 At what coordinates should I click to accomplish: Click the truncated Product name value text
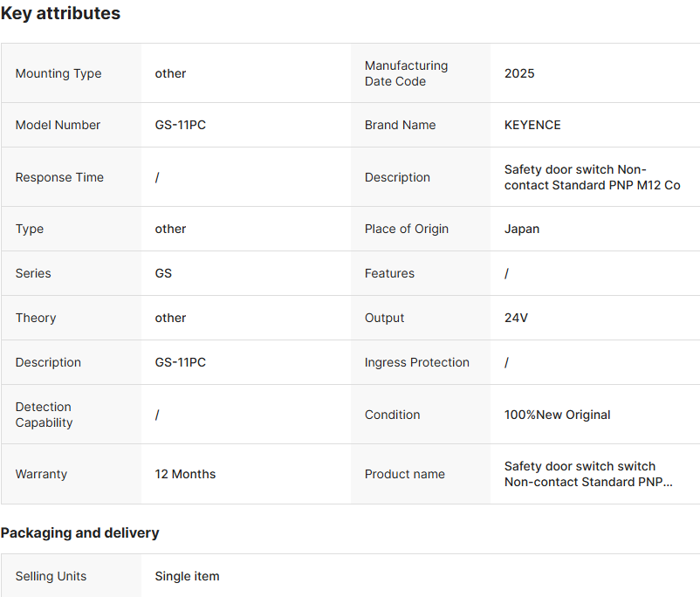pos(588,474)
